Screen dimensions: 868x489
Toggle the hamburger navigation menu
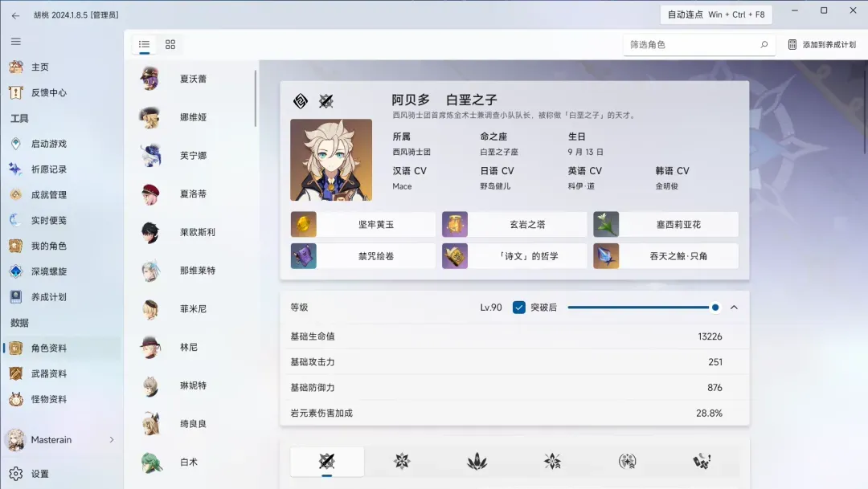15,41
